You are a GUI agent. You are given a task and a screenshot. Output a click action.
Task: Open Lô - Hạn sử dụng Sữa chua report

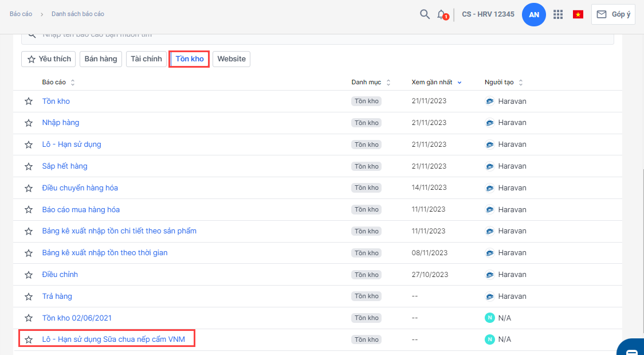(x=113, y=340)
